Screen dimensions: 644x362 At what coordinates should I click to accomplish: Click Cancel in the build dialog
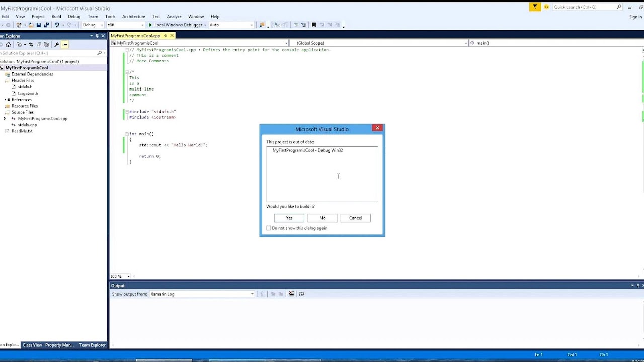355,218
